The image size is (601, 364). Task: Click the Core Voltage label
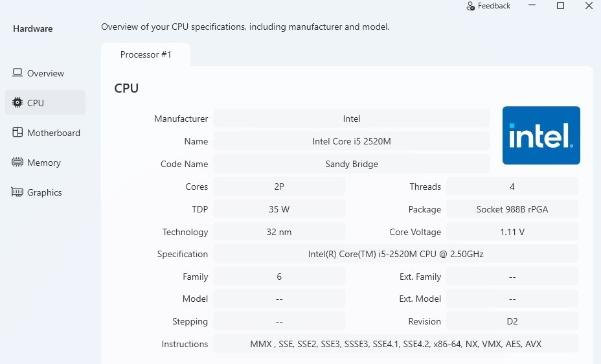(415, 231)
